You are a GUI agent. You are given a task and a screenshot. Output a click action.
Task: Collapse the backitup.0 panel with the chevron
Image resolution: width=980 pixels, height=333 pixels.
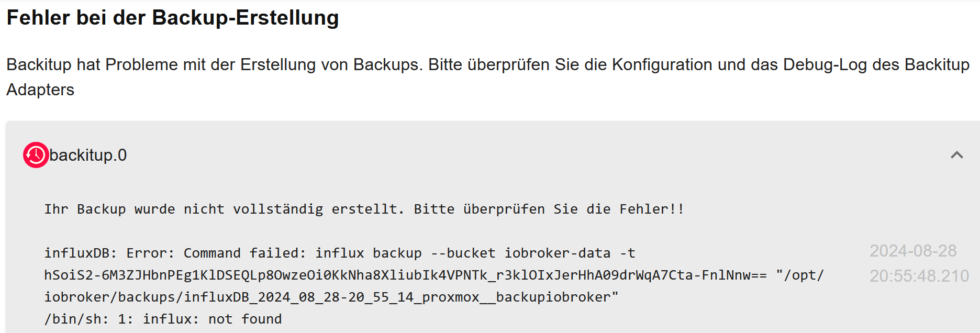[957, 155]
